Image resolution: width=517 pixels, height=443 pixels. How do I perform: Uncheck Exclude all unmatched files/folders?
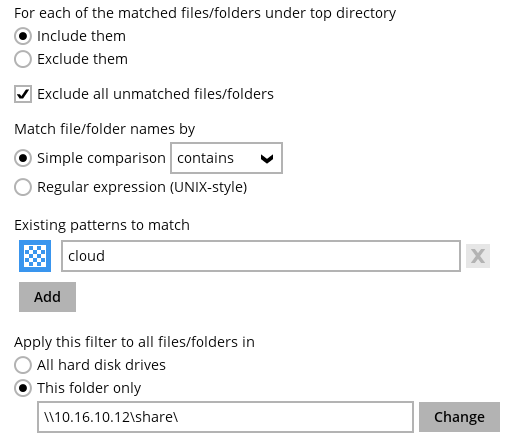click(23, 94)
